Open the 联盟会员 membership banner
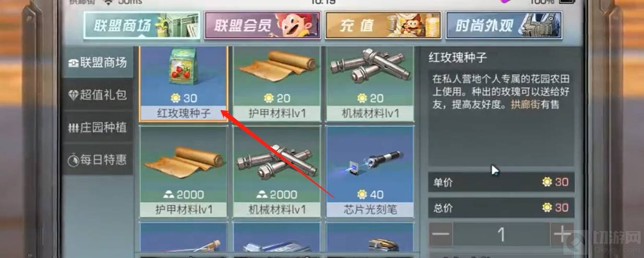Viewport: 644px width, 258px height. [262, 26]
